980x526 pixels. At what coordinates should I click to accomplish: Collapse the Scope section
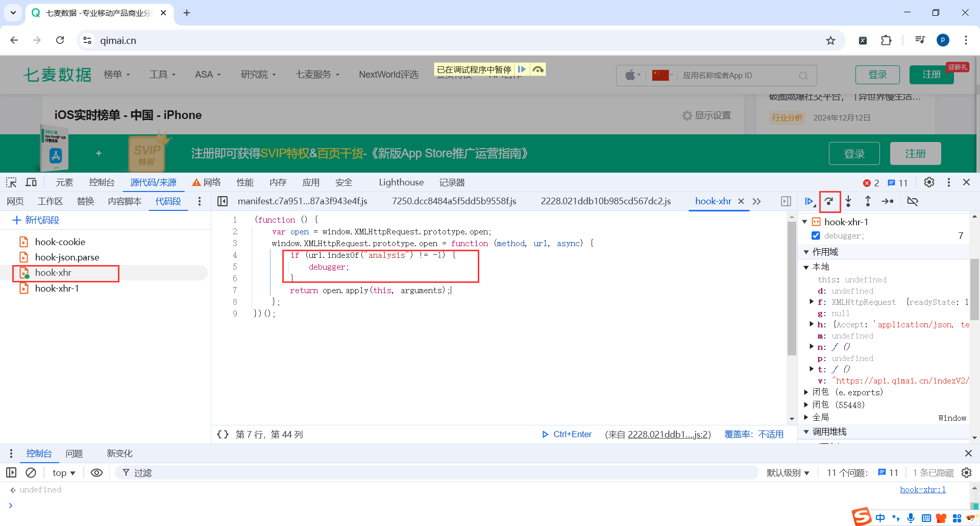point(806,252)
